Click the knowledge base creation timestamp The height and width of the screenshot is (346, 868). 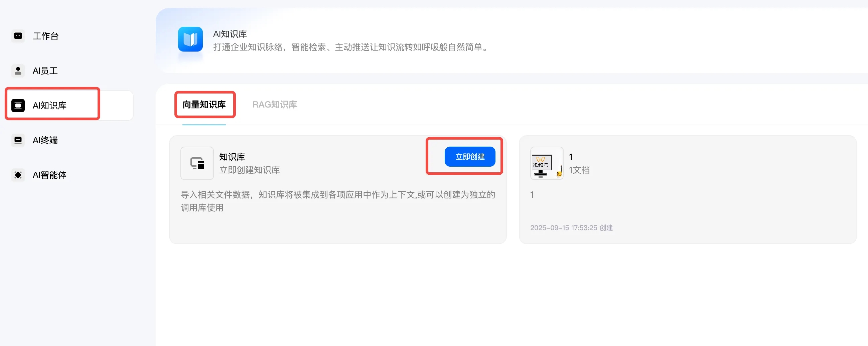coord(571,228)
